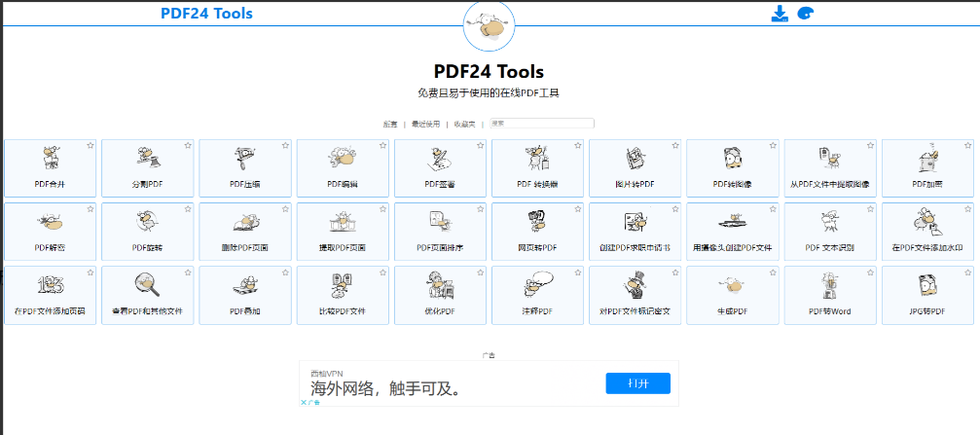Open the 在PDF文件添加水印 tool
980x435 pixels.
(x=927, y=232)
